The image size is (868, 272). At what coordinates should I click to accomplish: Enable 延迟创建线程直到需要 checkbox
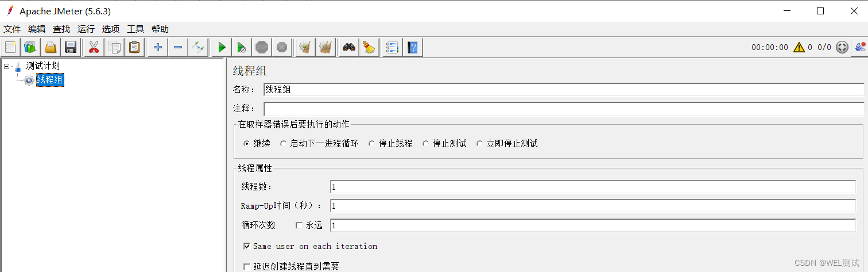247,267
